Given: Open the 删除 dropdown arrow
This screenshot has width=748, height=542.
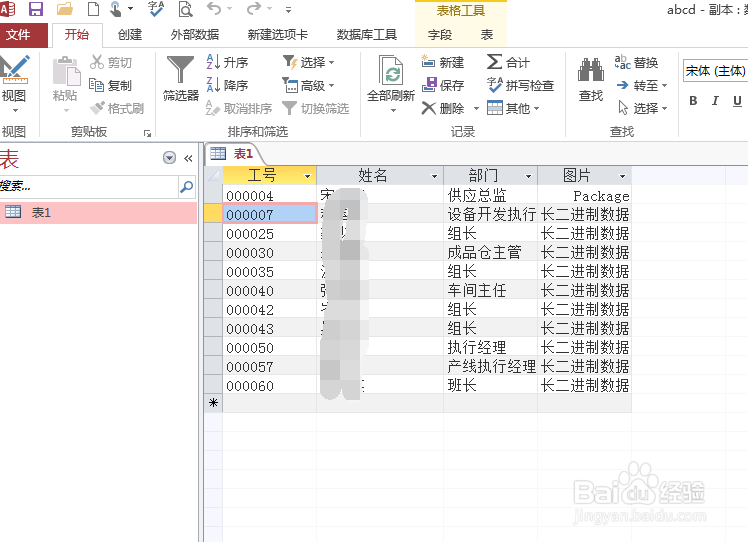Looking at the screenshot, I should point(476,109).
